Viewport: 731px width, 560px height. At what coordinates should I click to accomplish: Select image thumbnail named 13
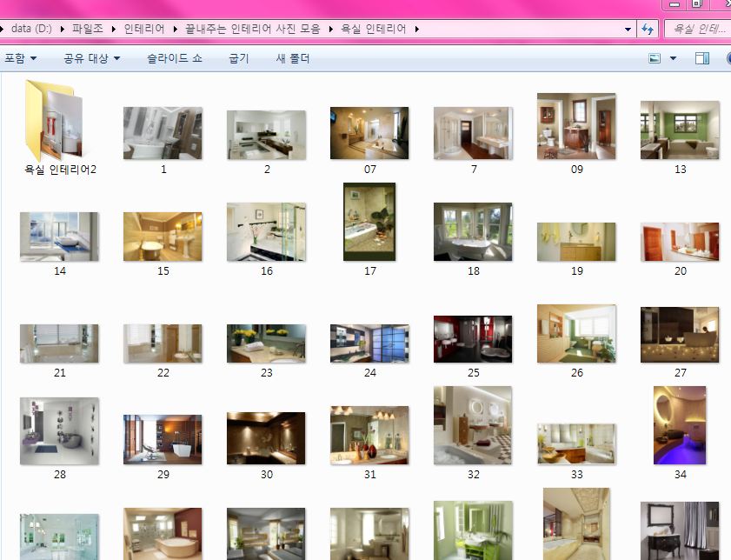click(x=680, y=130)
